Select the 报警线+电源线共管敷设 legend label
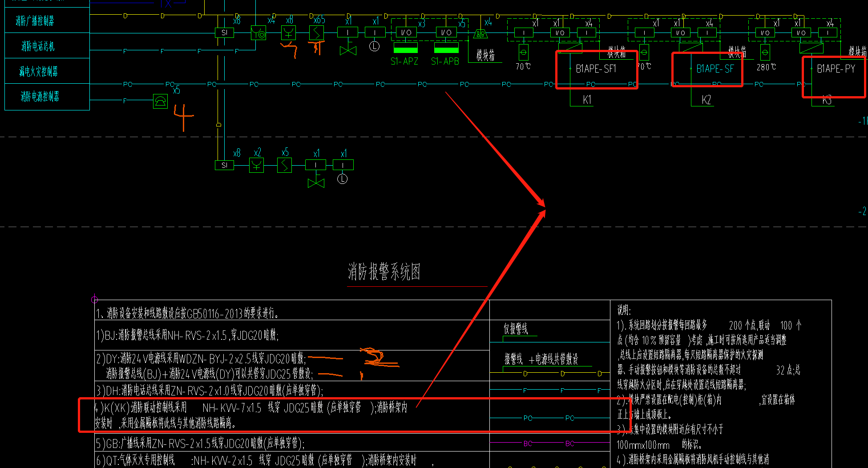868x468 pixels. click(541, 359)
